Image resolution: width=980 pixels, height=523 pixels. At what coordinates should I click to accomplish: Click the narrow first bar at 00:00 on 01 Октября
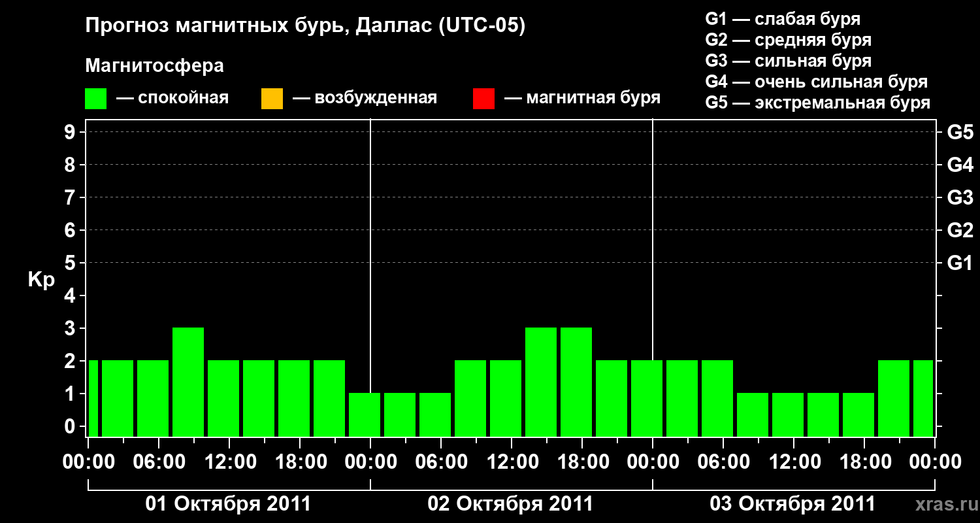93,398
